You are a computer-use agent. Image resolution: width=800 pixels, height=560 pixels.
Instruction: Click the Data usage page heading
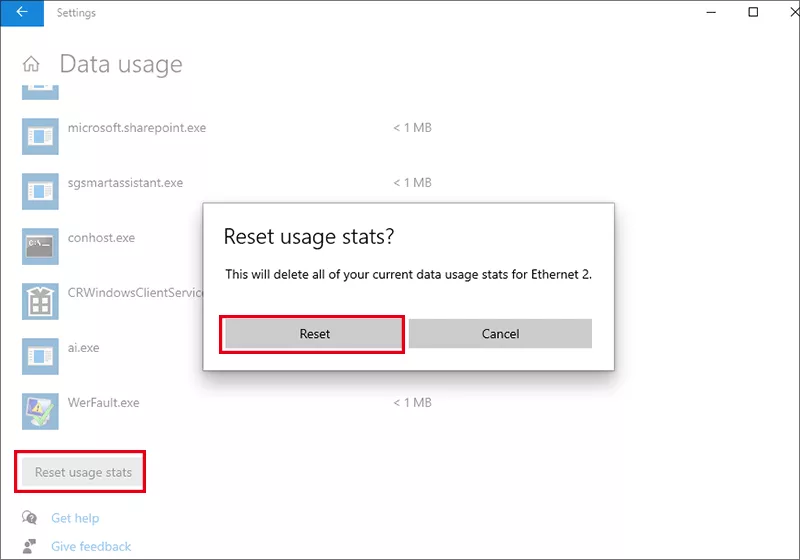(121, 65)
